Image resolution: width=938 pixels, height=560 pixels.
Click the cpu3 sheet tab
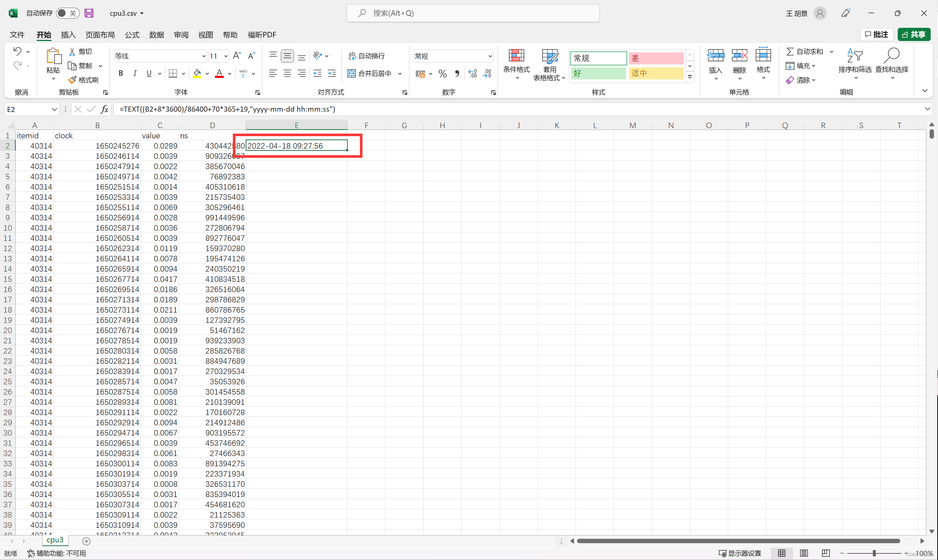click(55, 540)
